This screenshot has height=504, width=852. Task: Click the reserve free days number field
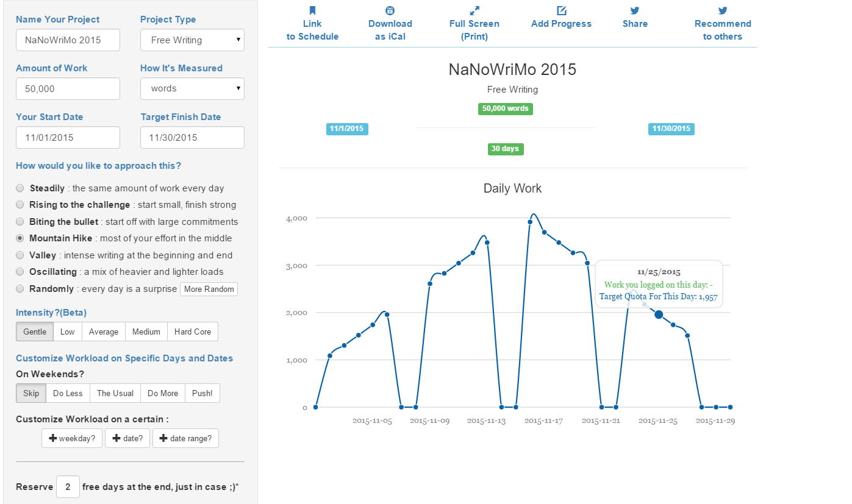(x=68, y=487)
